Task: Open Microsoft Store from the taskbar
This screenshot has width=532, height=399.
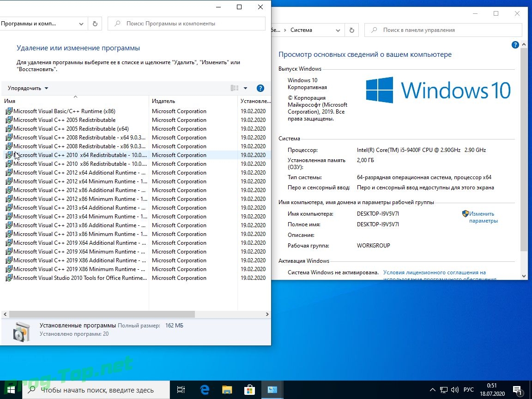Action: pyautogui.click(x=249, y=389)
